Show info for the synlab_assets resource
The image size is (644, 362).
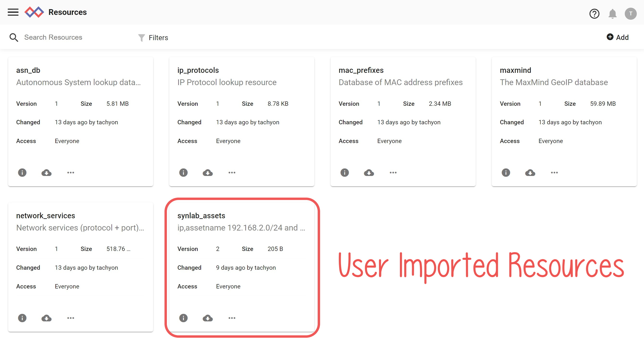(183, 318)
